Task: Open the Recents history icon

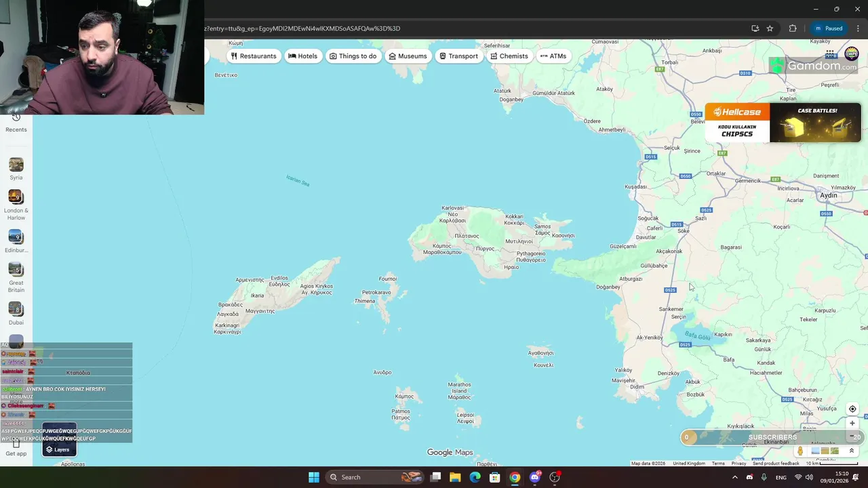Action: [x=16, y=117]
